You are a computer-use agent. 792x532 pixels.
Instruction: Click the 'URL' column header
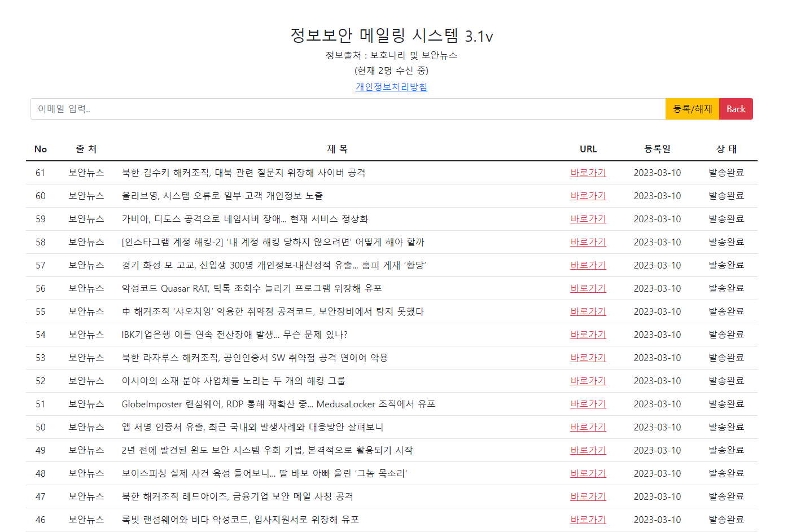(x=588, y=149)
